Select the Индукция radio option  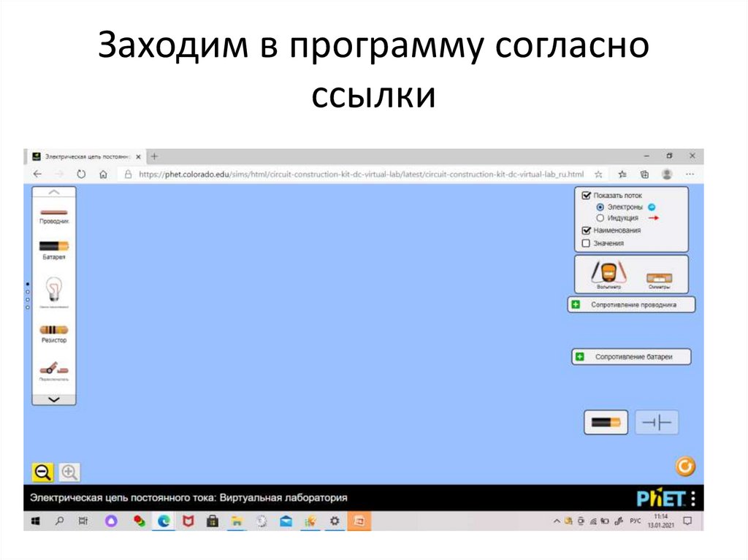pos(600,218)
